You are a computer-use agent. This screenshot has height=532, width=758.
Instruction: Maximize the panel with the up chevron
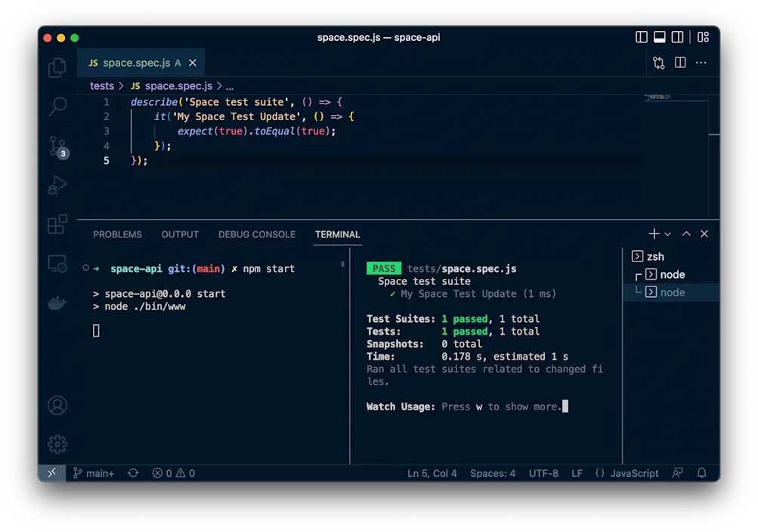(686, 234)
